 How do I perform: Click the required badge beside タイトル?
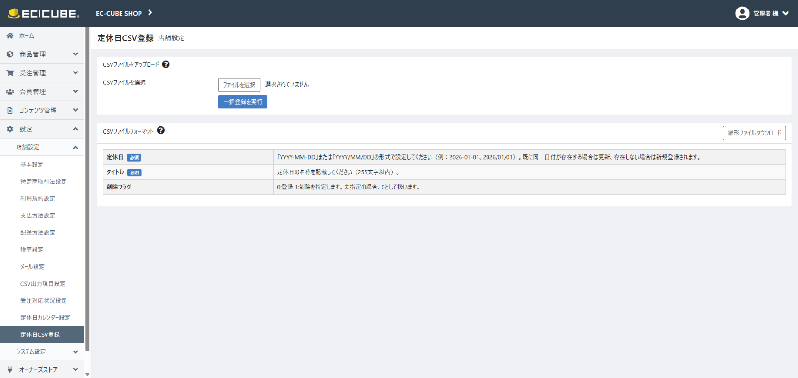pos(134,172)
